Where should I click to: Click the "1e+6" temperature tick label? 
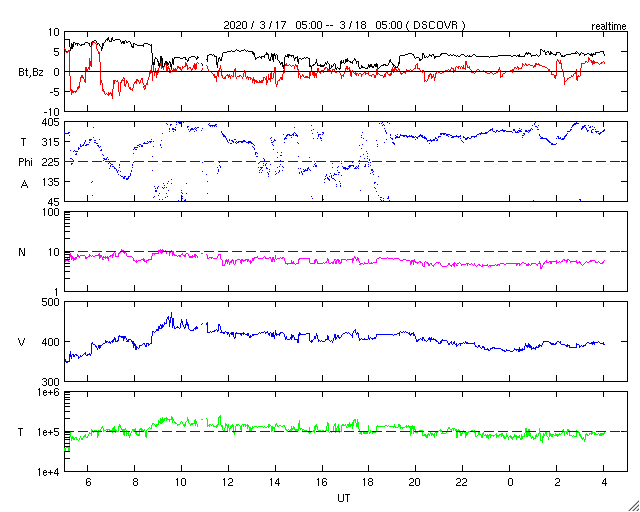tap(49, 392)
